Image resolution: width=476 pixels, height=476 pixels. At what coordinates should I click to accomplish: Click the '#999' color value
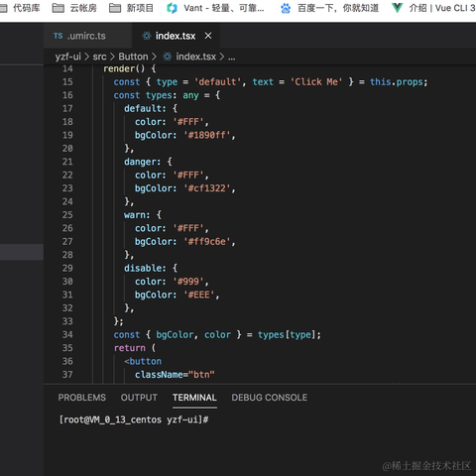(188, 282)
